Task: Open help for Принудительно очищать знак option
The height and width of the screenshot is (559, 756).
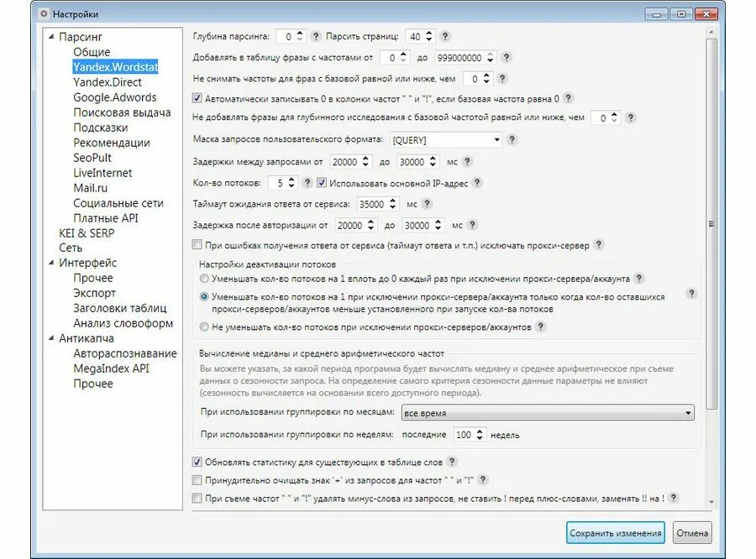Action: (x=483, y=479)
